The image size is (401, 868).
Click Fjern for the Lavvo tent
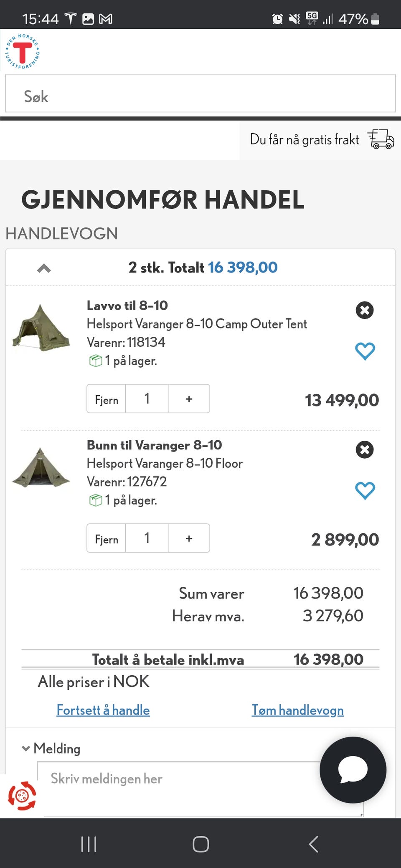(x=106, y=399)
